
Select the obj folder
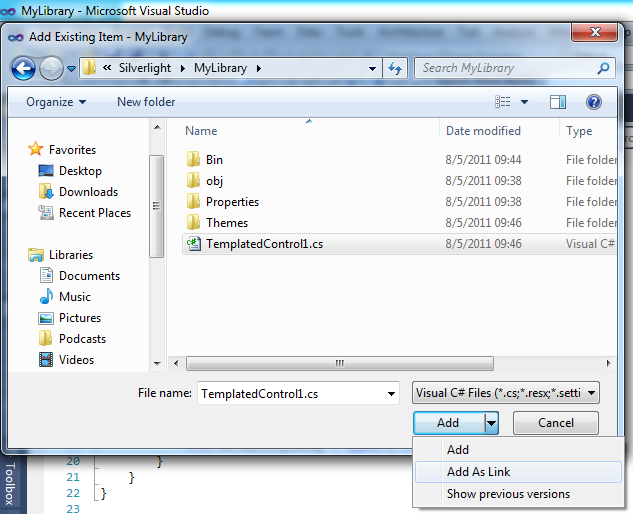[x=214, y=181]
